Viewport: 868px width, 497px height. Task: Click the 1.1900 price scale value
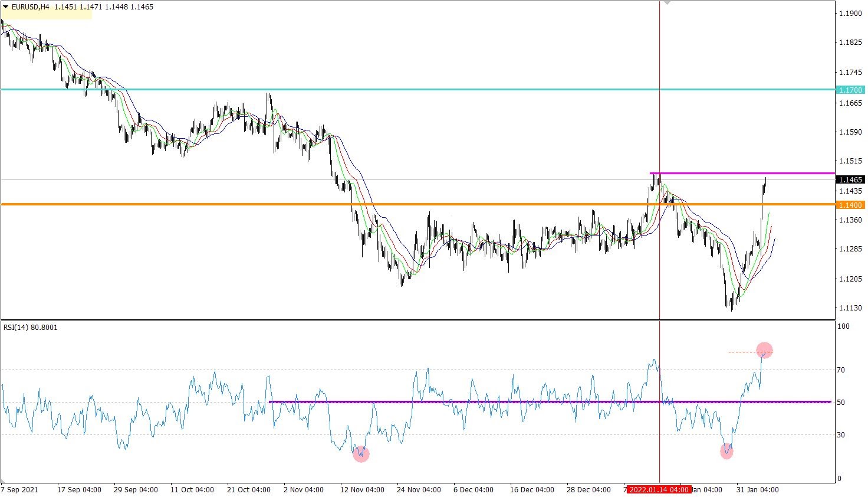(x=850, y=13)
